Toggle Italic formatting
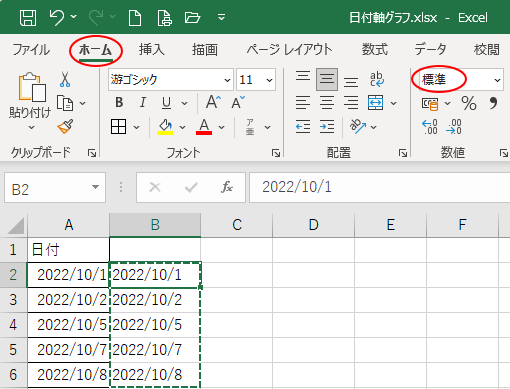The width and height of the screenshot is (510, 389). tap(143, 103)
